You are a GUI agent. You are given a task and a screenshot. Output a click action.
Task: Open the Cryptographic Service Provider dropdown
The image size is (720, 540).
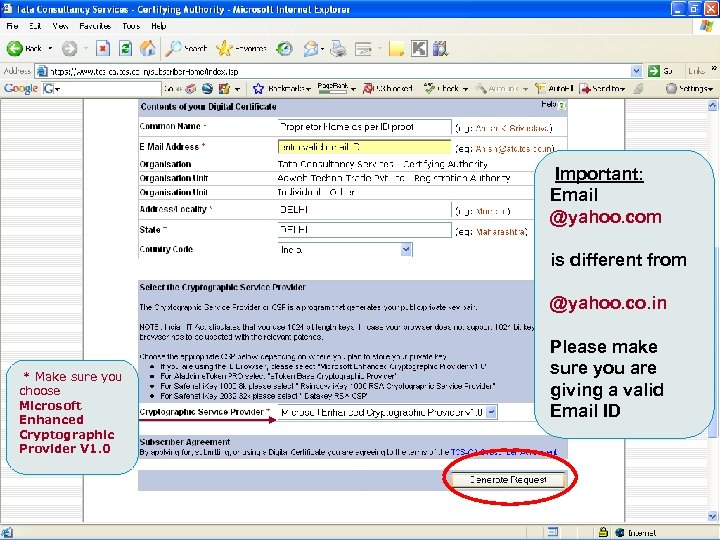click(491, 412)
